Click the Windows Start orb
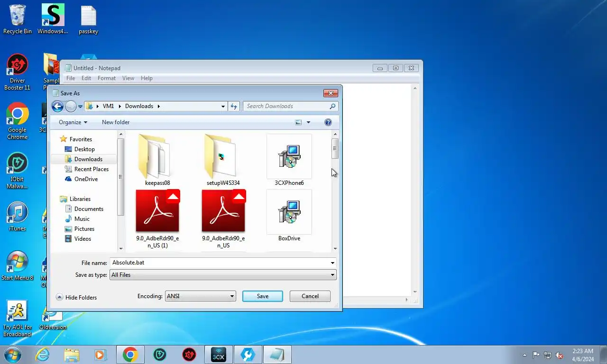Image resolution: width=607 pixels, height=364 pixels. (x=13, y=355)
